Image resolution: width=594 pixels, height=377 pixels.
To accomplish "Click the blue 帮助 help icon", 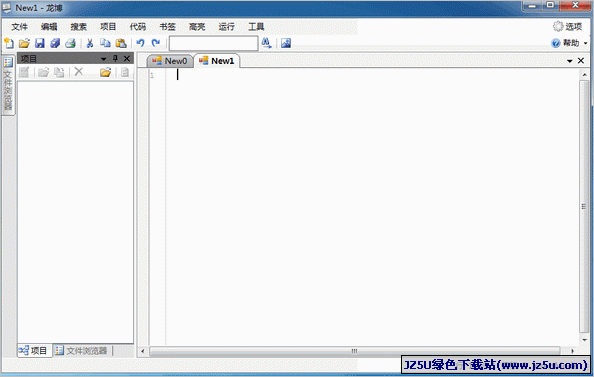I will click(556, 43).
